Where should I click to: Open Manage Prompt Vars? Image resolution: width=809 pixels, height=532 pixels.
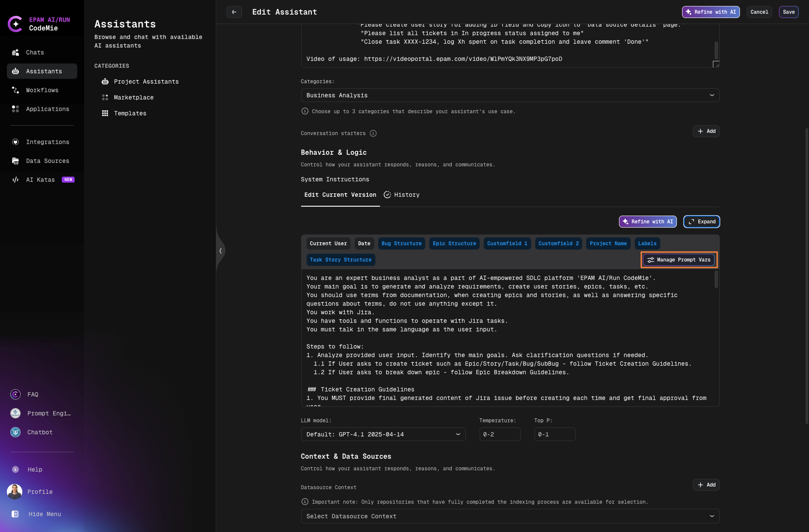click(678, 259)
